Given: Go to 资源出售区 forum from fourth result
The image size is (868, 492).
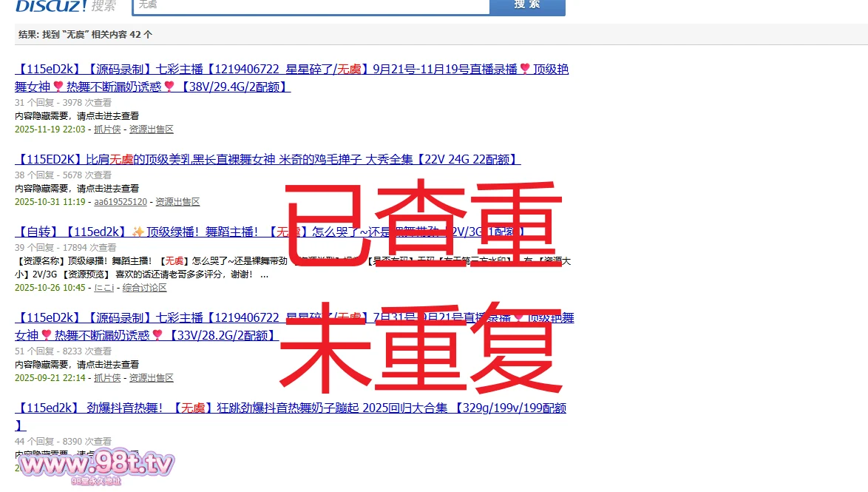Looking at the screenshot, I should [x=152, y=378].
